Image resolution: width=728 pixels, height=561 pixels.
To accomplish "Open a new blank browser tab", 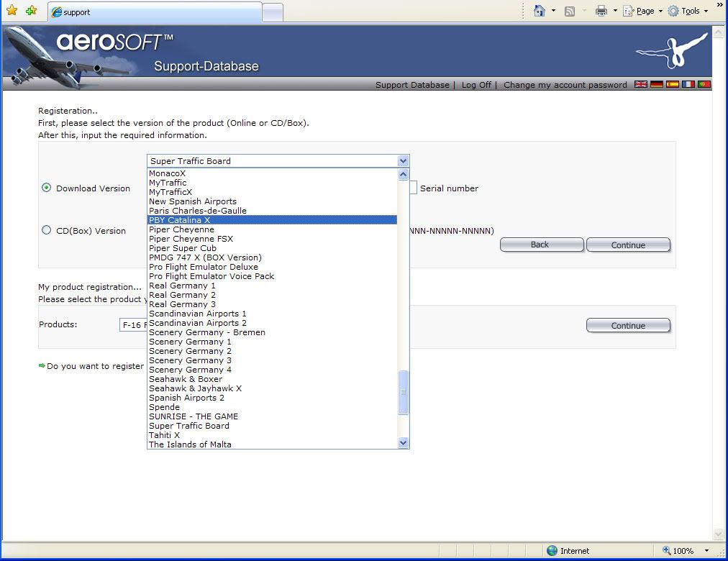I will [273, 12].
